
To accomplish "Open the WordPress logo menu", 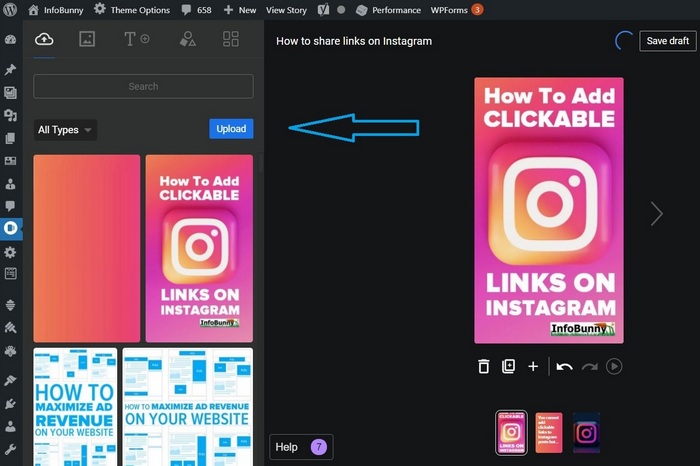I will 10,9.
